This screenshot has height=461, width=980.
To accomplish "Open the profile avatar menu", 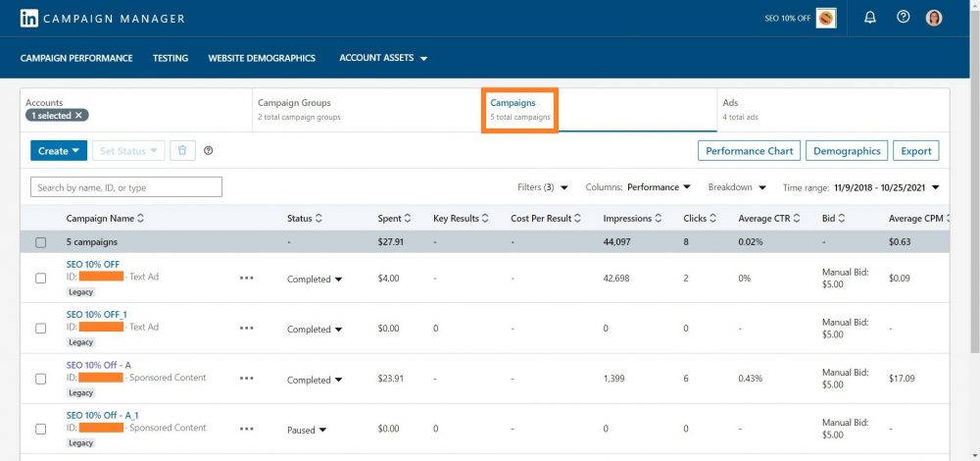I will pyautogui.click(x=934, y=18).
